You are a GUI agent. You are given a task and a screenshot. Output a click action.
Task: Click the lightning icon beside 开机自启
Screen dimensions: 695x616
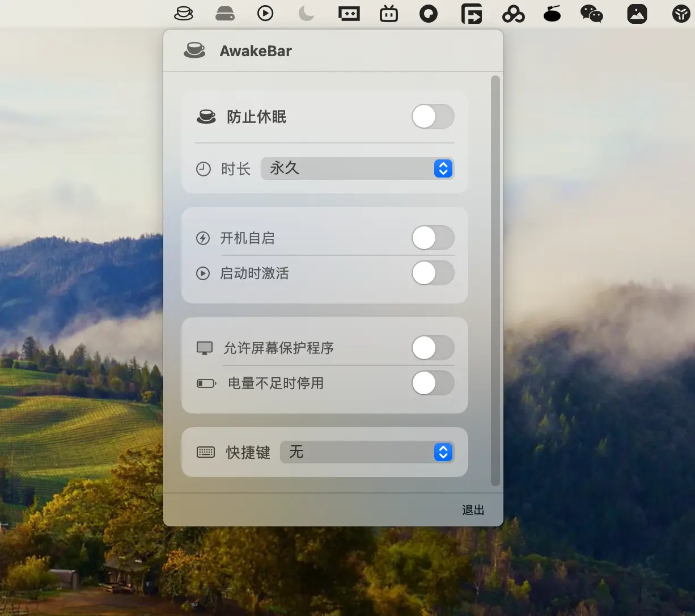click(203, 238)
